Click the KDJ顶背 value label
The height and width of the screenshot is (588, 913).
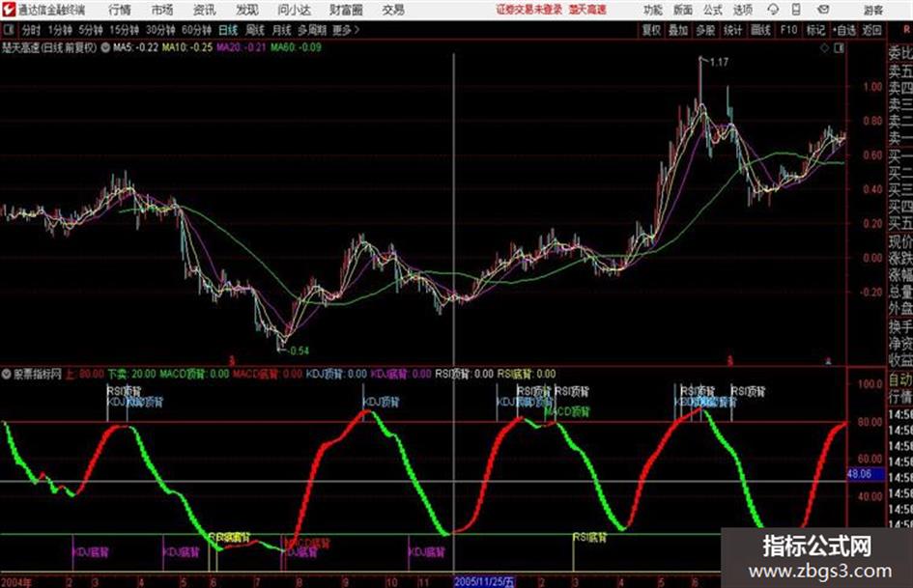coord(336,374)
